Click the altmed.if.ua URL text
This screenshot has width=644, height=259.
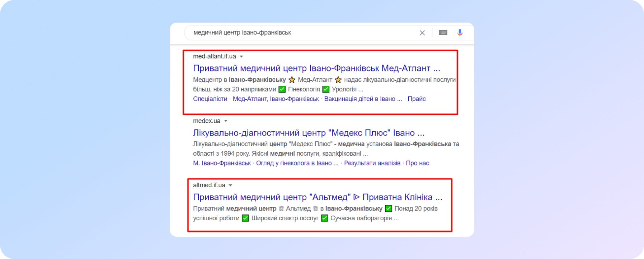tap(209, 185)
